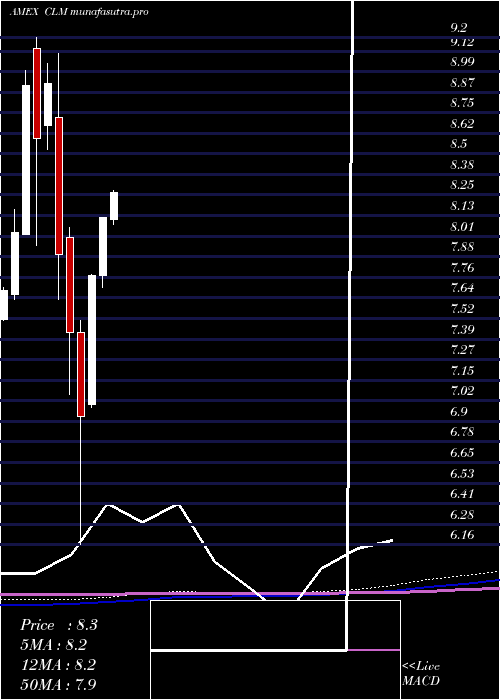This screenshot has width=500, height=700.
Task: Click the AMEX CLM munafasutra.pro chart title
Action: 79,12
